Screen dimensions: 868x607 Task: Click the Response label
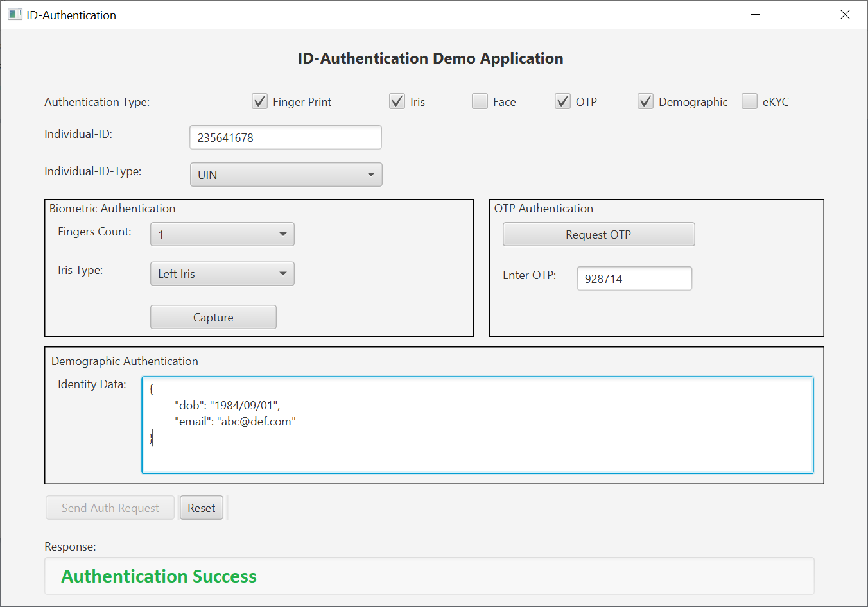click(x=70, y=547)
